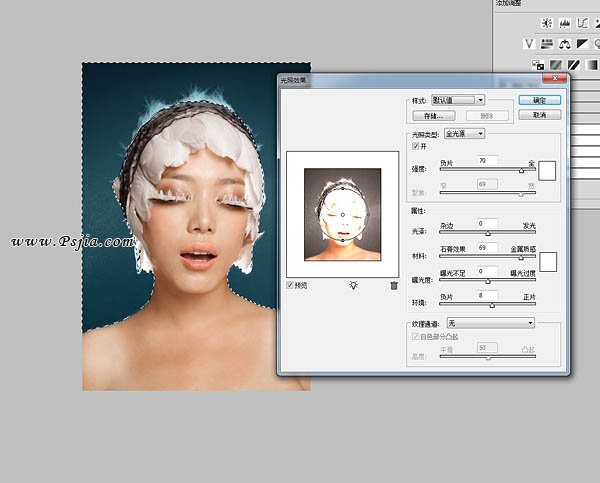Click the 取消 cancel button

click(x=539, y=115)
